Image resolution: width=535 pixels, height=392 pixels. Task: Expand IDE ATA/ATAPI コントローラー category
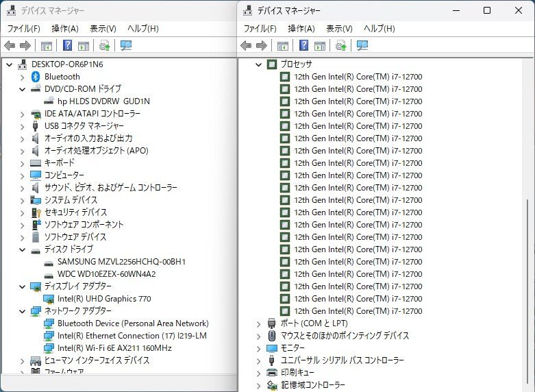click(22, 114)
